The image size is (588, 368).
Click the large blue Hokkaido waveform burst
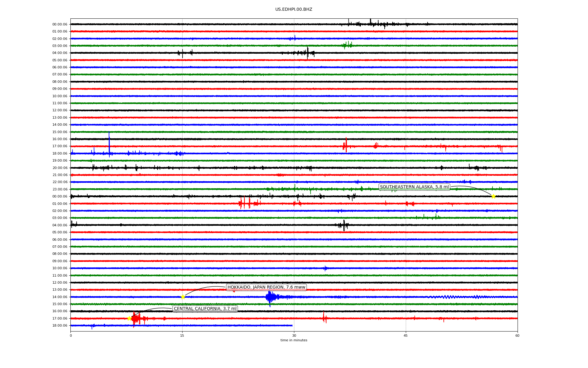tap(270, 297)
